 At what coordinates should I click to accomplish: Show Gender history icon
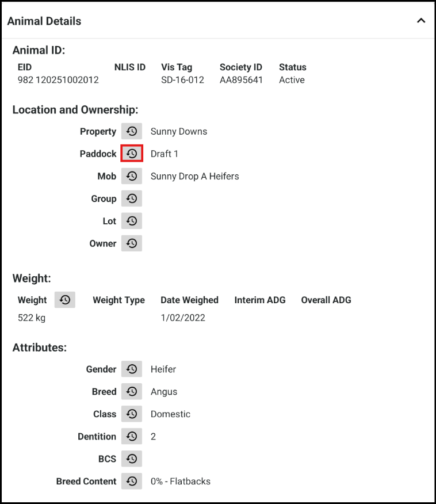(132, 369)
